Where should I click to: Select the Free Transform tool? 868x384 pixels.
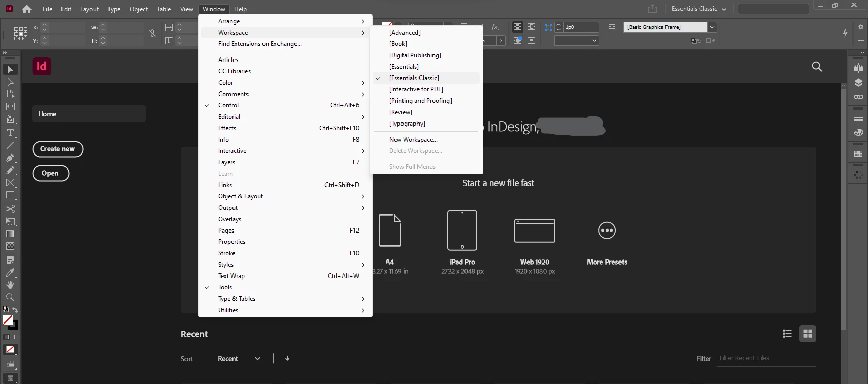pos(10,221)
